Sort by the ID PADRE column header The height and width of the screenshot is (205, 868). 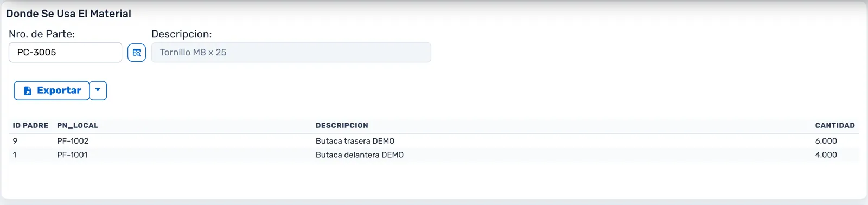coord(30,125)
